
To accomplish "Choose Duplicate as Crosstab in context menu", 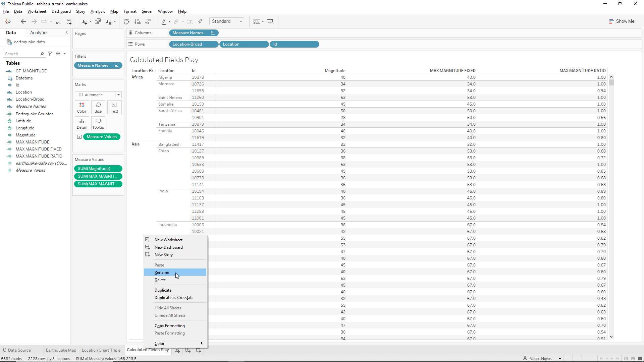I will (x=175, y=298).
